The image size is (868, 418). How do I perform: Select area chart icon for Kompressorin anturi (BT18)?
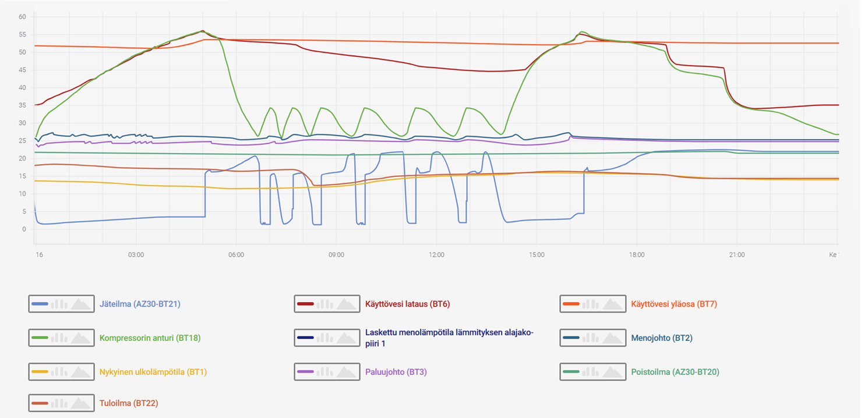[81, 338]
